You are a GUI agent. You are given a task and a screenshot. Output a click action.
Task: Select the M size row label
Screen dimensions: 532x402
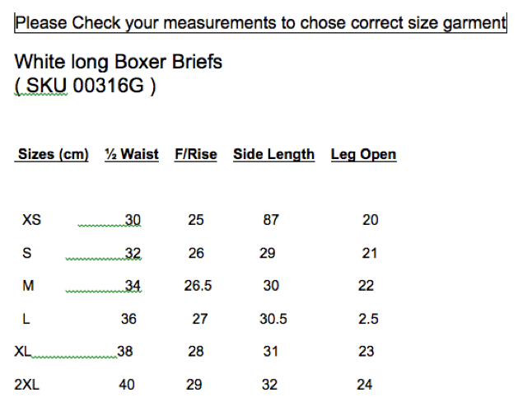28,286
